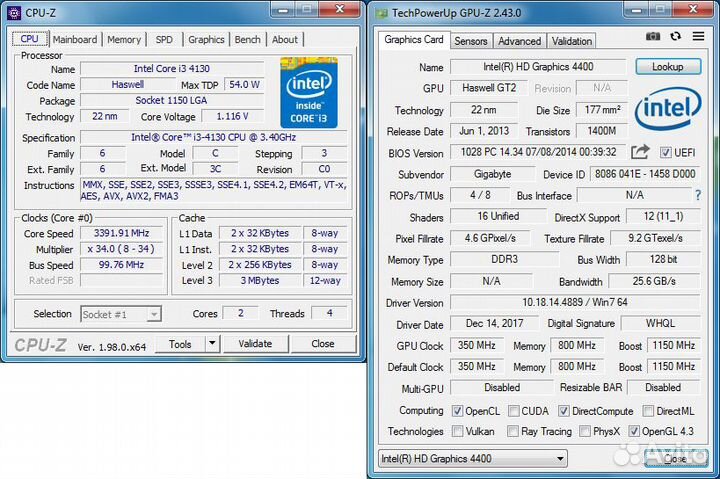The height and width of the screenshot is (479, 720).
Task: Switch to the Mainboard tab in CPU-Z
Action: pyautogui.click(x=75, y=39)
